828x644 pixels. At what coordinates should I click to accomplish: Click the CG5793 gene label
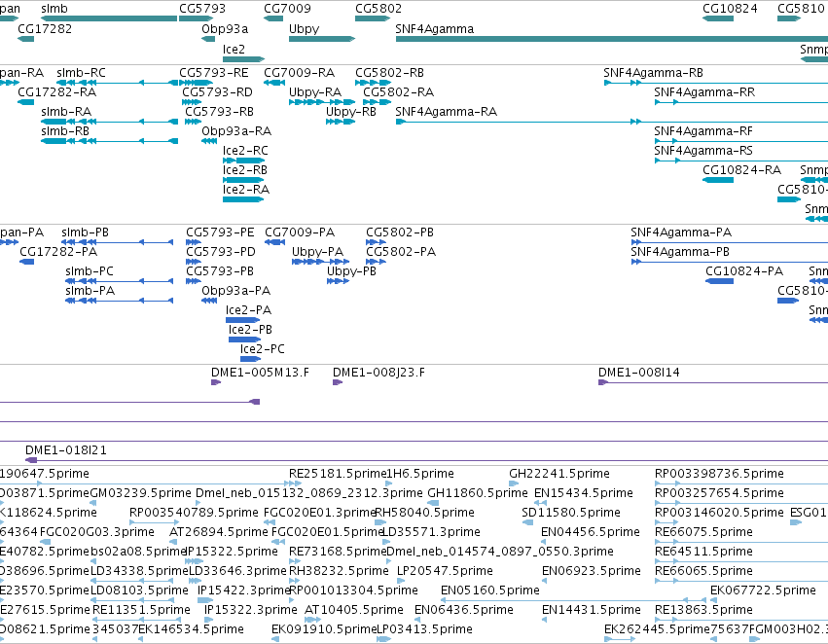point(202,9)
